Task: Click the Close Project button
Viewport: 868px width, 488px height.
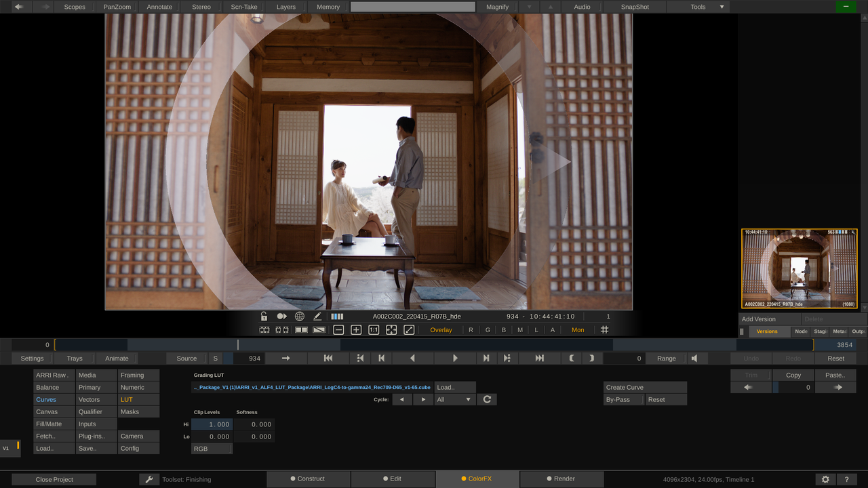Action: [54, 479]
